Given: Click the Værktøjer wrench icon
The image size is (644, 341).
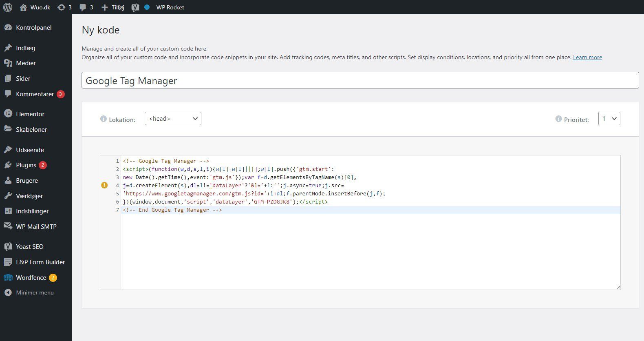Looking at the screenshot, I should (8, 196).
